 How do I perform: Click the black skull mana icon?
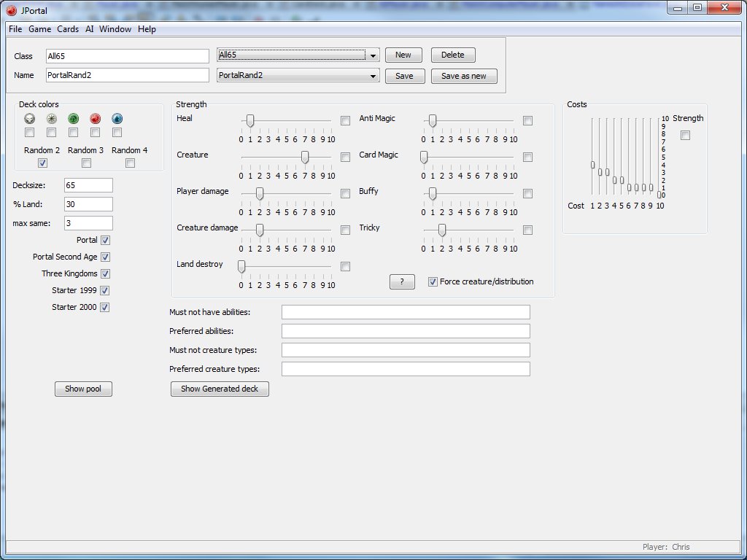tap(30, 118)
